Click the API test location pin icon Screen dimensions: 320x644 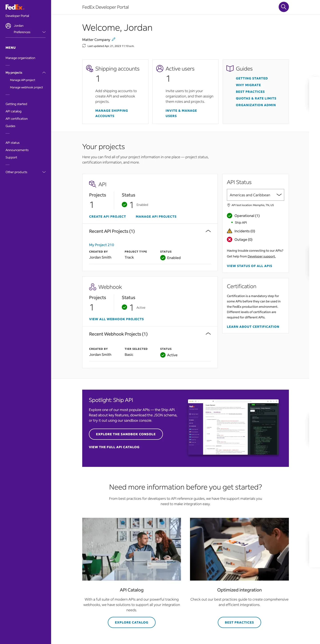(228, 205)
